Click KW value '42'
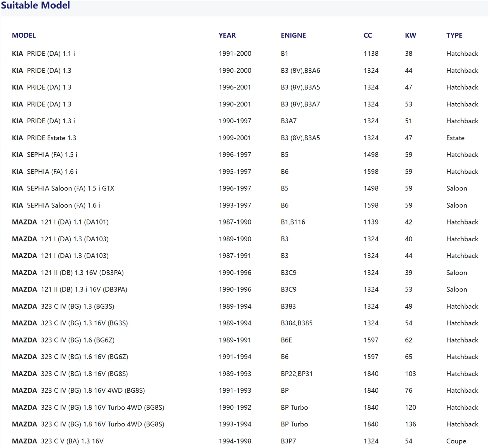The width and height of the screenshot is (489, 448). pos(408,222)
